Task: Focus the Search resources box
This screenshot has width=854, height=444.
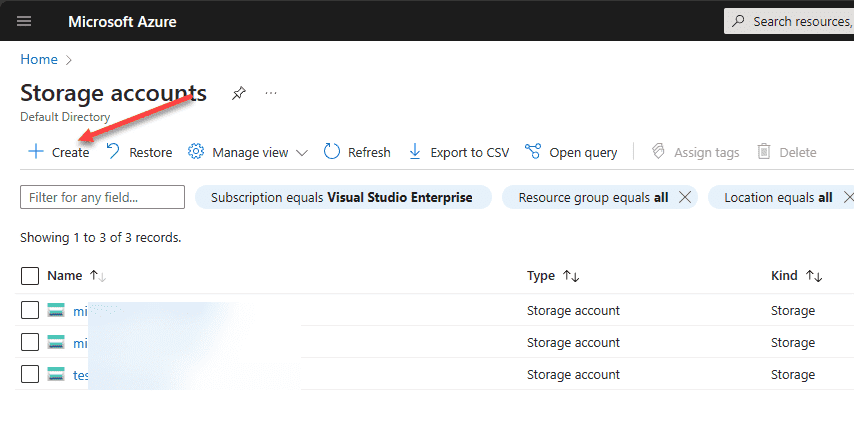Action: point(789,21)
